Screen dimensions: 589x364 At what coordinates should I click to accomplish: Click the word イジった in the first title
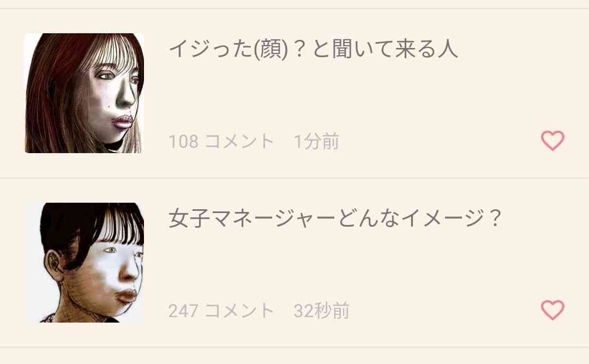click(x=210, y=49)
